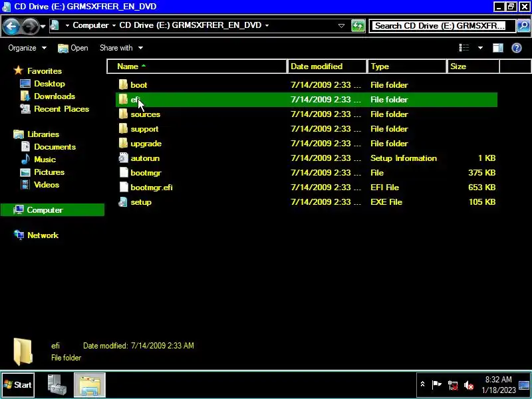Toggle the preview pane icon

tap(497, 48)
